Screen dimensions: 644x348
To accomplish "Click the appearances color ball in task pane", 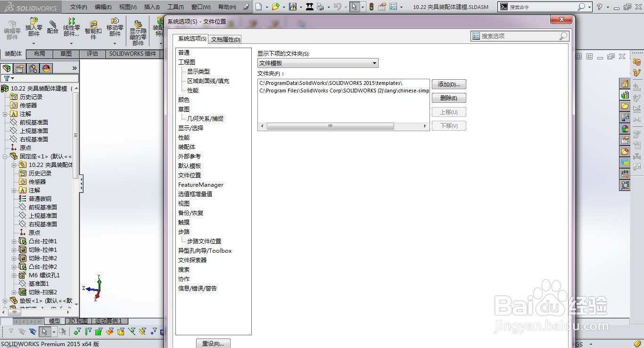I will pyautogui.click(x=625, y=129).
